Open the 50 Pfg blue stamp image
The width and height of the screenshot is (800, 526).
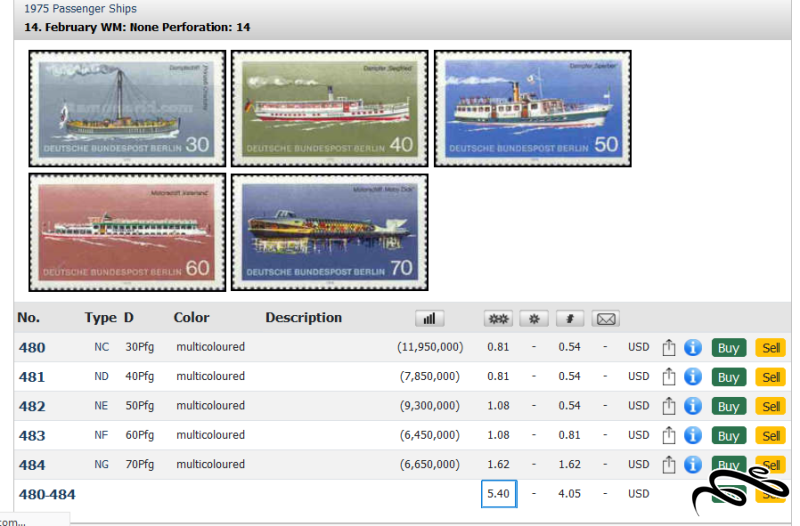pos(533,109)
